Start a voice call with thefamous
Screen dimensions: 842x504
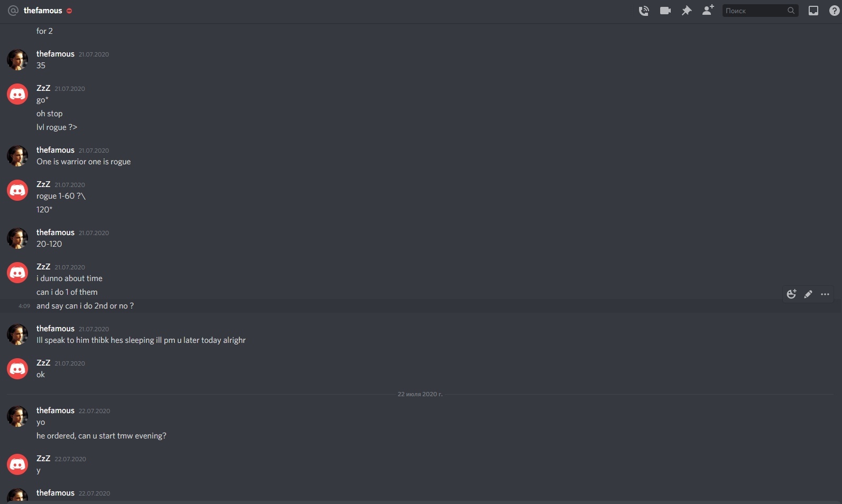tap(644, 11)
